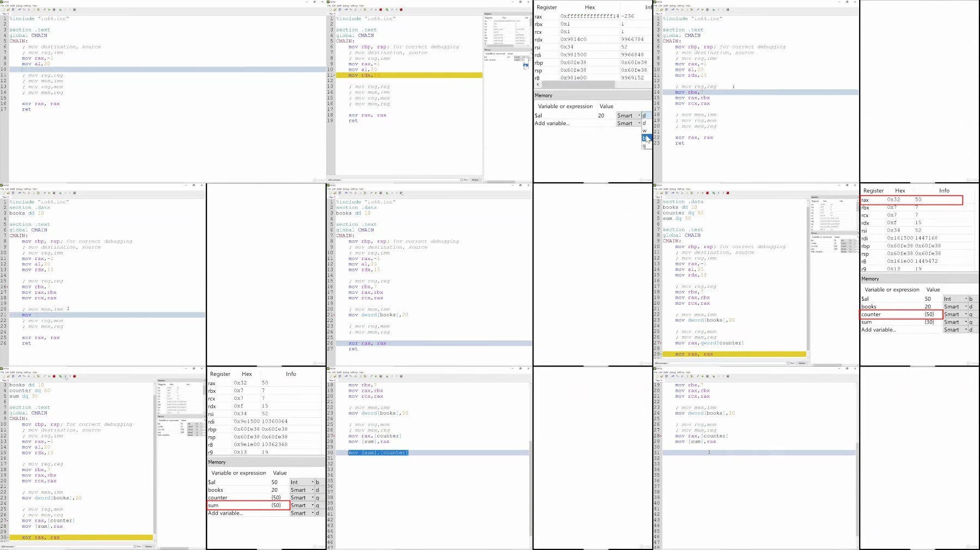Click save icon above the highlighted 'mov rbx,' line
The height and width of the screenshot is (550, 980).
click(x=666, y=9)
